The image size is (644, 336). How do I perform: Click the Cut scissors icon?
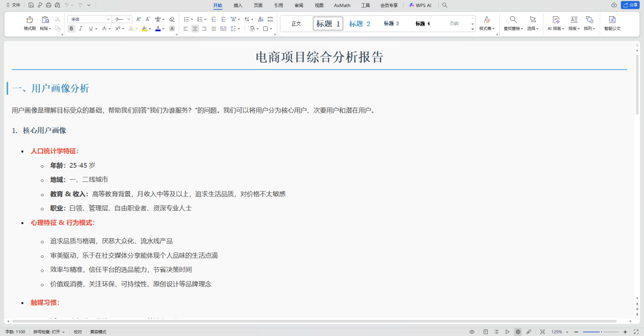57,19
